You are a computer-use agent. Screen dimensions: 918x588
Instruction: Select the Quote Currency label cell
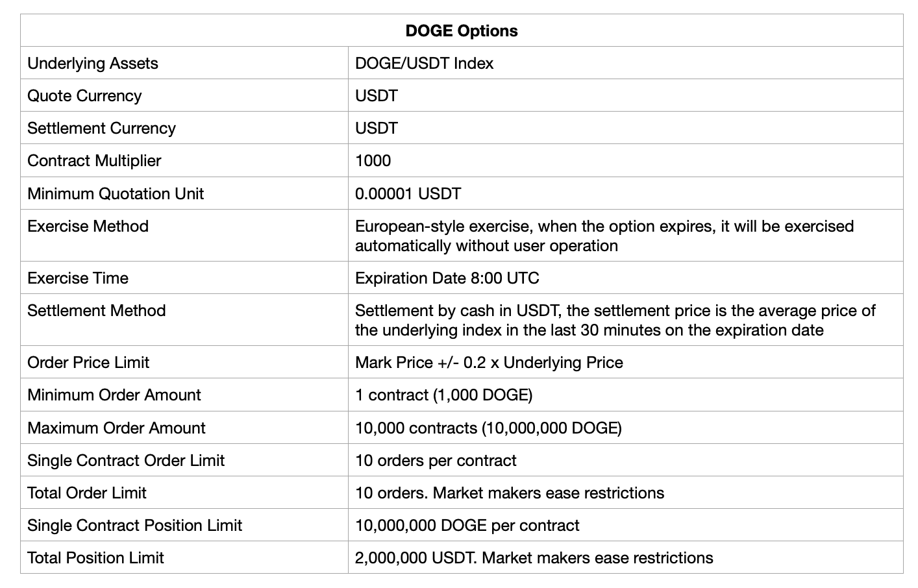[x=84, y=96]
